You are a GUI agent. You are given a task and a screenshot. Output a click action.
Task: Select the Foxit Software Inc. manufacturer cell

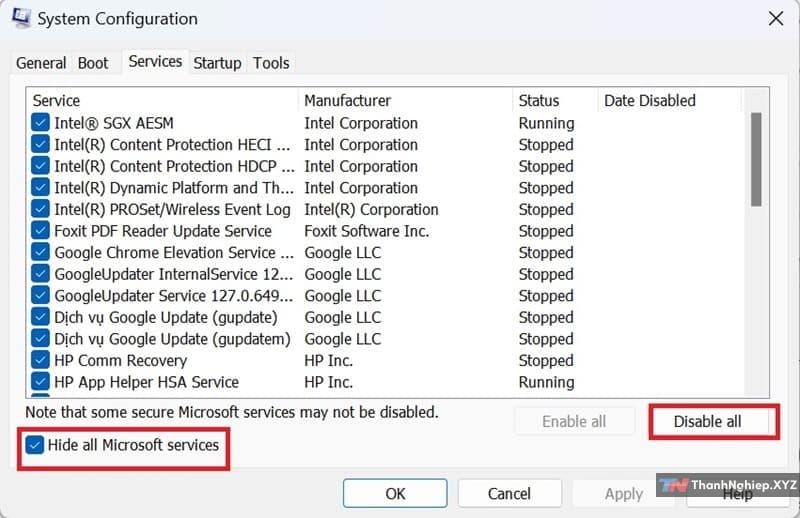[x=366, y=231]
